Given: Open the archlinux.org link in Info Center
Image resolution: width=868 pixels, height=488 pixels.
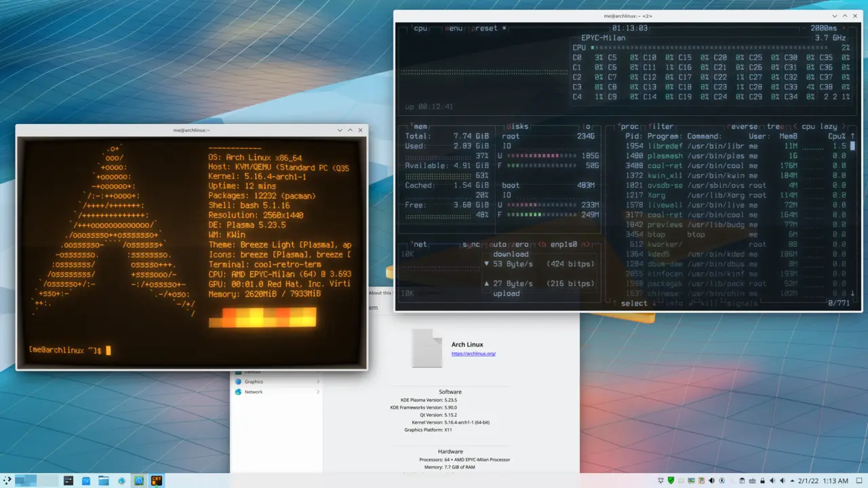Looking at the screenshot, I should pyautogui.click(x=473, y=354).
